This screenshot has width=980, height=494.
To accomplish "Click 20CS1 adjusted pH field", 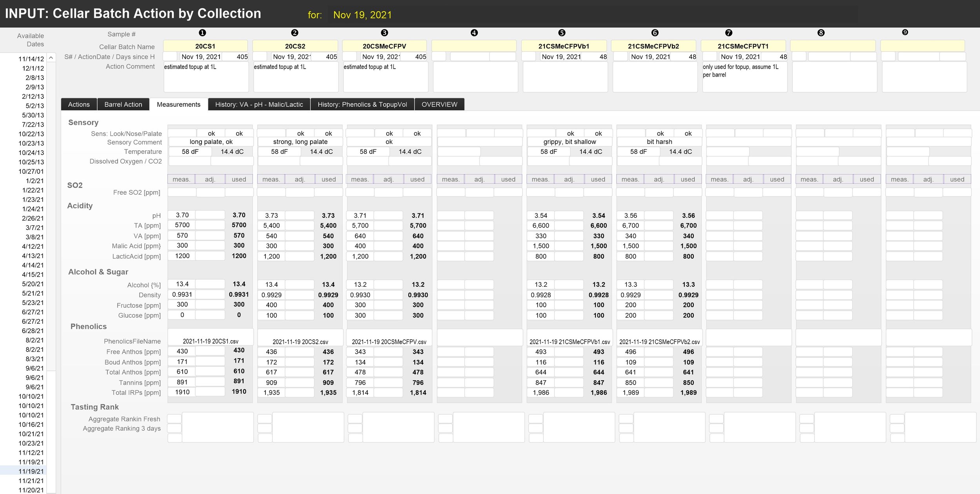I will (x=210, y=215).
